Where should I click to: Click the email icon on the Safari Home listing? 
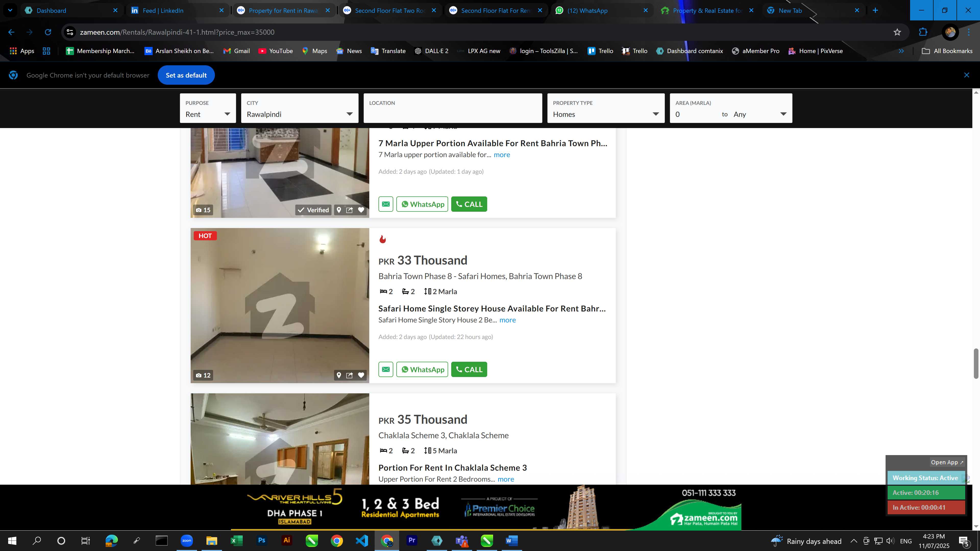(x=386, y=370)
